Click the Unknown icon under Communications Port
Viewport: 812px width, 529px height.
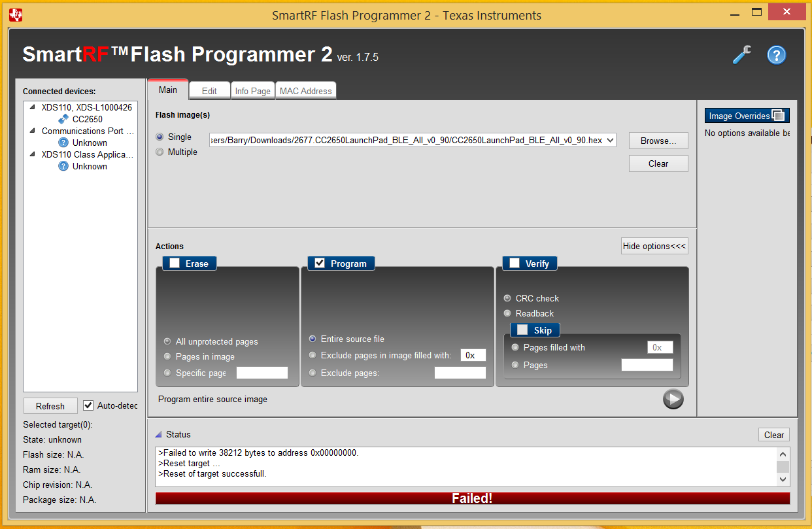pyautogui.click(x=63, y=143)
